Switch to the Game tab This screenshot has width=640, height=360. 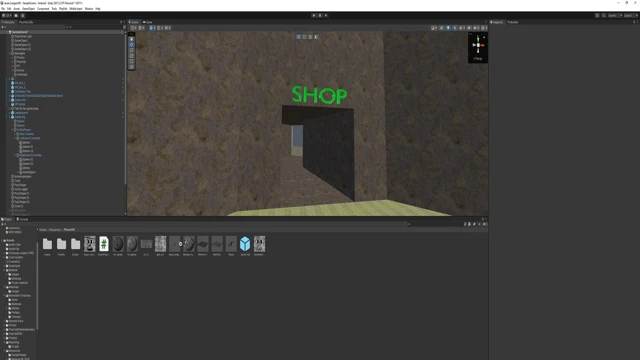[x=148, y=22]
